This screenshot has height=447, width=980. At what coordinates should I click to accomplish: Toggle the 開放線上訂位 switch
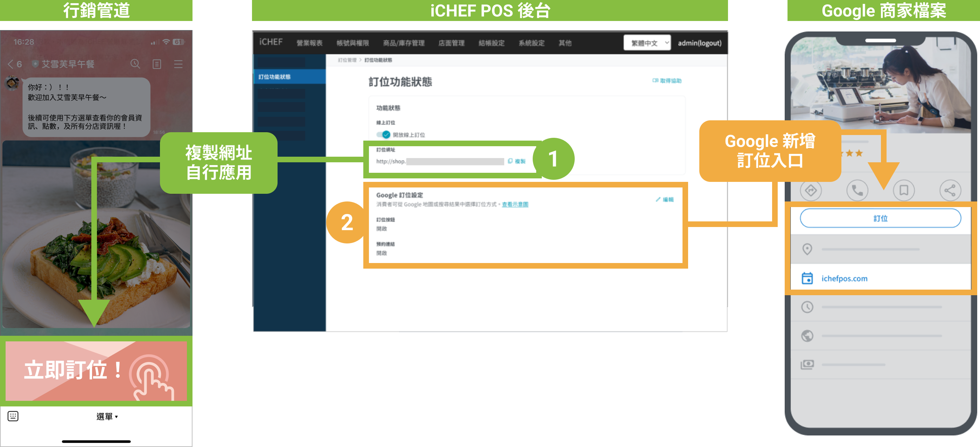(384, 135)
